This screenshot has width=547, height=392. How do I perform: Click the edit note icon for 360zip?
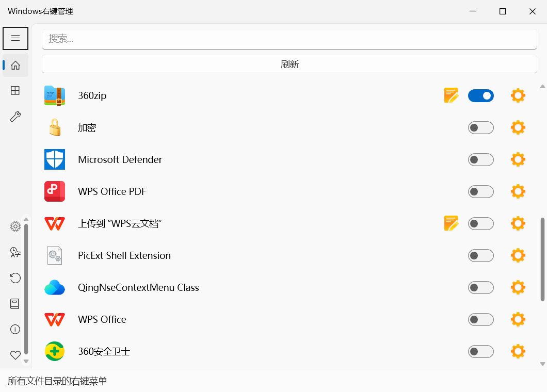tap(451, 95)
